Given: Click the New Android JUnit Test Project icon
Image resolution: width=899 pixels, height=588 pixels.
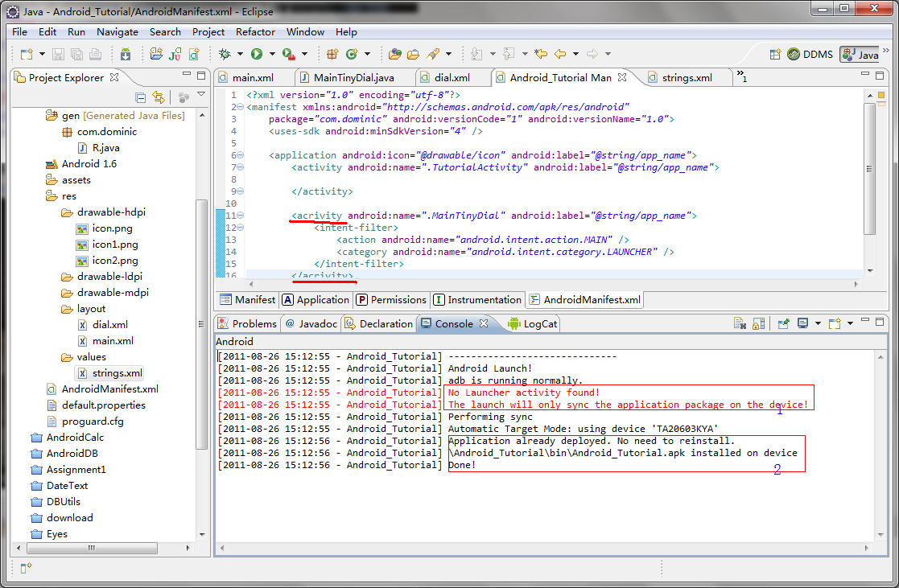Looking at the screenshot, I should (175, 54).
